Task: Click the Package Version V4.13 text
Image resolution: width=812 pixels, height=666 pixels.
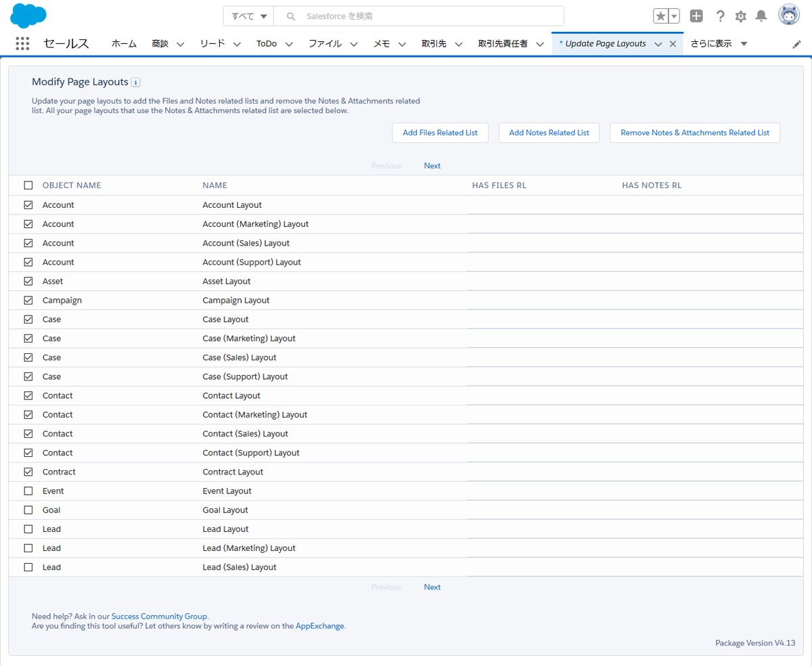Action: 755,643
